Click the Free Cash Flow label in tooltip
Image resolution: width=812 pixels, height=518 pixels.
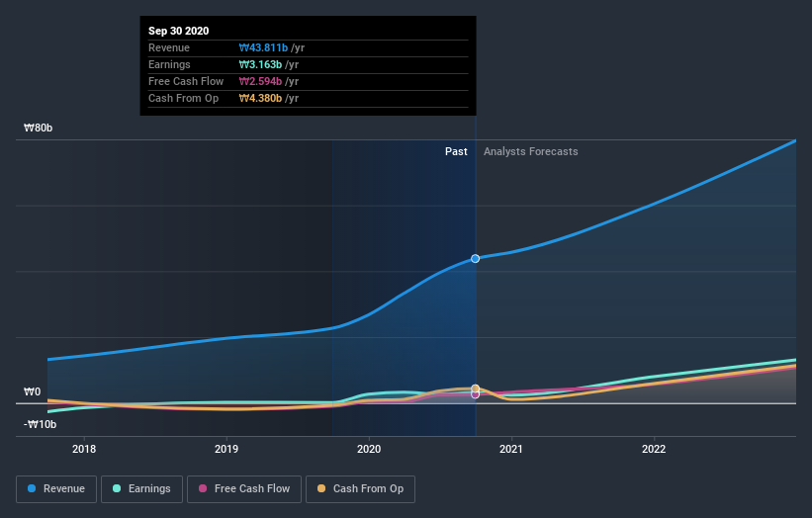pos(186,81)
